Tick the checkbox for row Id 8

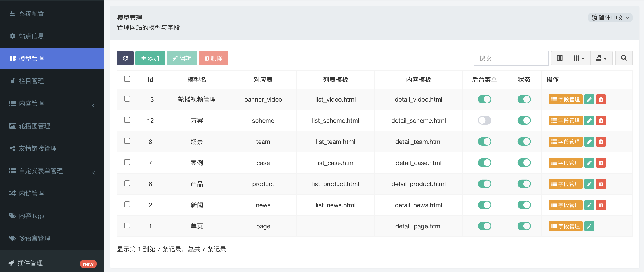coord(127,141)
